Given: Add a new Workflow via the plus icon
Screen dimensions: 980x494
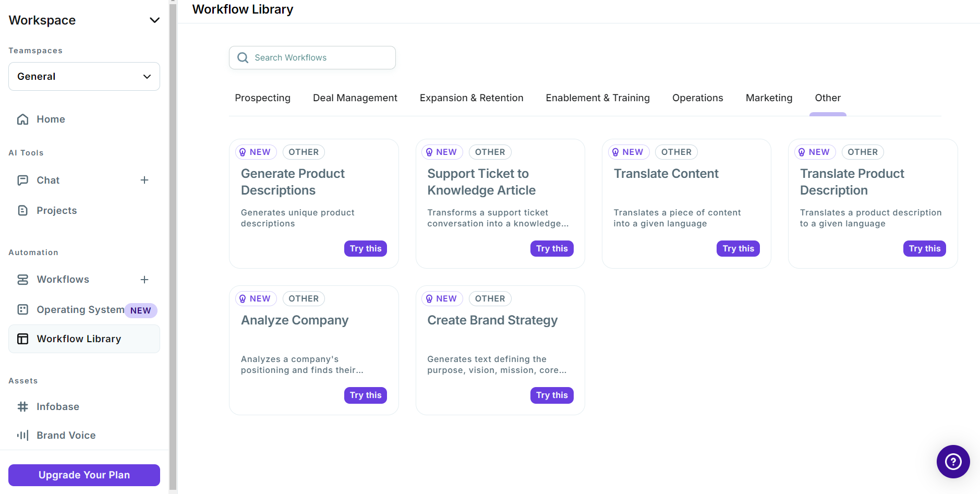Looking at the screenshot, I should (144, 279).
